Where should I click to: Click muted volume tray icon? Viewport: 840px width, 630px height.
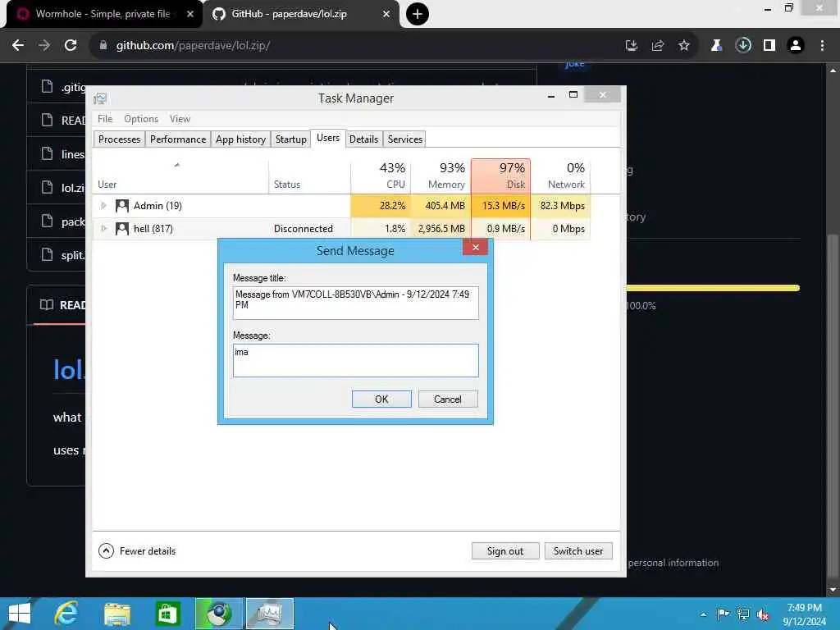[x=763, y=614]
